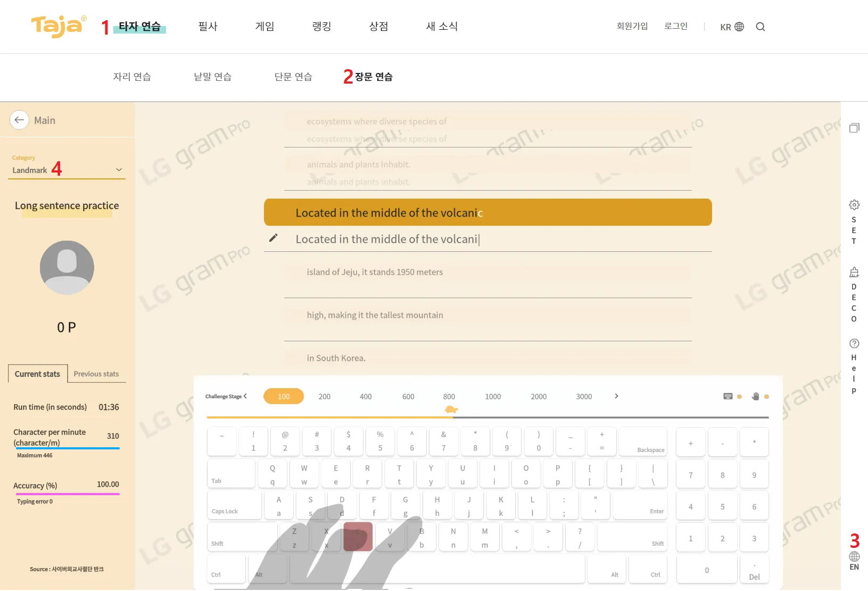
Task: Switch language with EN globe icon
Action: (854, 557)
